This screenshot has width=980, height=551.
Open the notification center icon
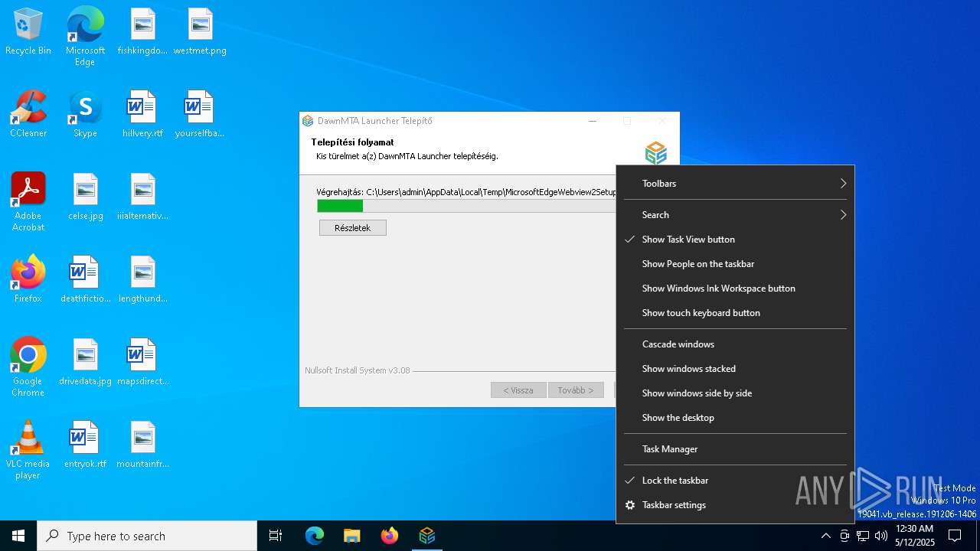point(955,536)
